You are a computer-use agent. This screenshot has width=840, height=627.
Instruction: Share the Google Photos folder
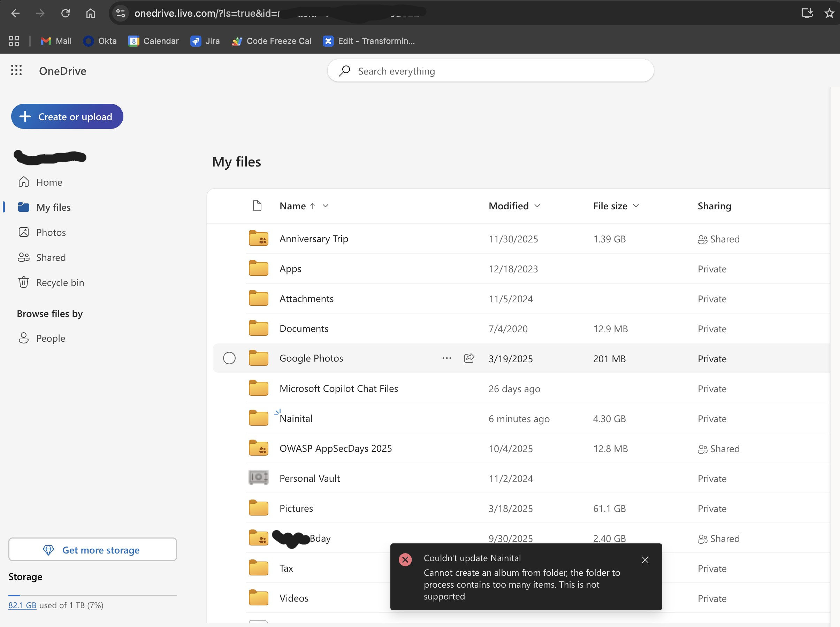(x=469, y=358)
